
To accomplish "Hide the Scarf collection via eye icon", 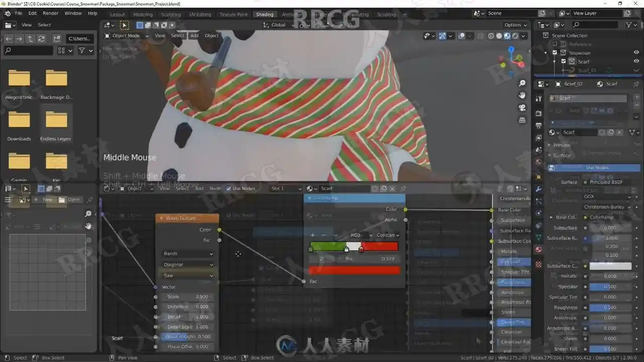I will coord(636,61).
